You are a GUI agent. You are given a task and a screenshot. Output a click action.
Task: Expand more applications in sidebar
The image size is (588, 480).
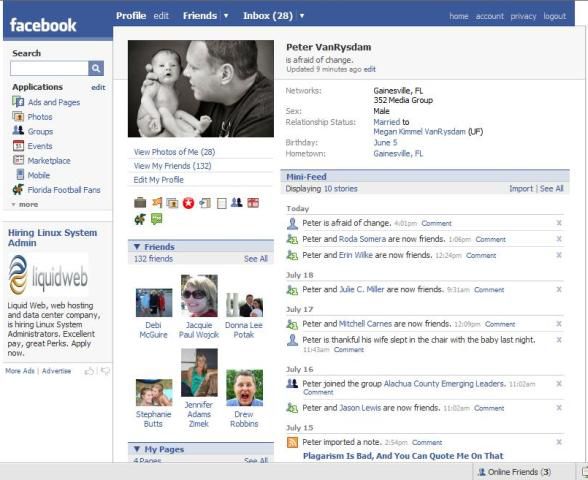25,204
